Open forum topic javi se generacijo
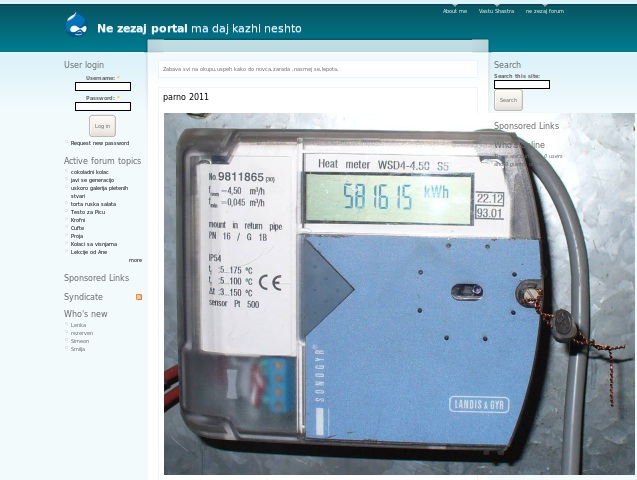This screenshot has height=480, width=637. [92, 180]
